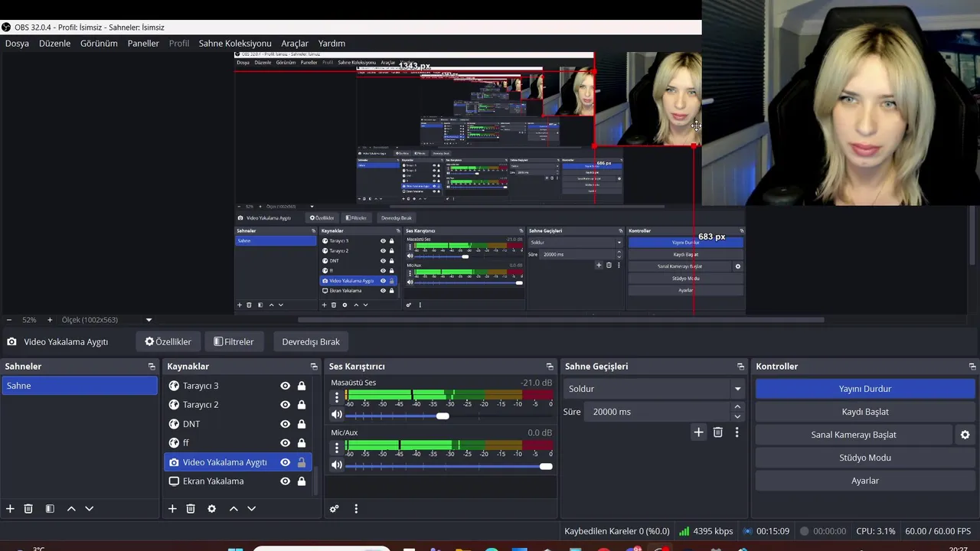Move scene down in Sahneler
The width and height of the screenshot is (980, 551).
89,508
